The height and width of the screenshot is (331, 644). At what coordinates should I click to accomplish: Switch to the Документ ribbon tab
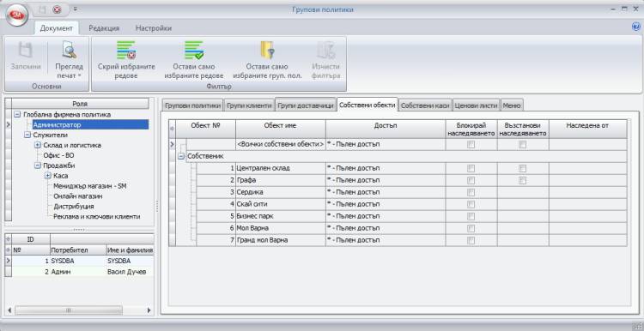pyautogui.click(x=57, y=28)
